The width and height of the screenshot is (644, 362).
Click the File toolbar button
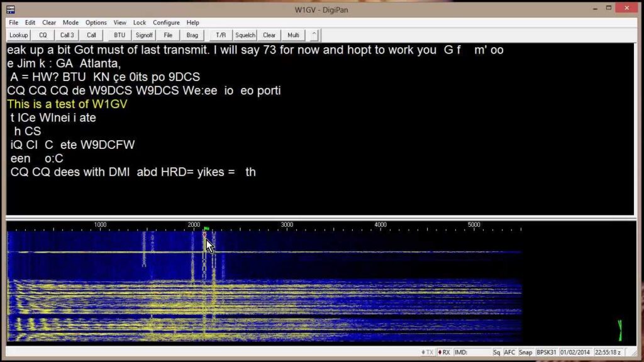tap(168, 35)
